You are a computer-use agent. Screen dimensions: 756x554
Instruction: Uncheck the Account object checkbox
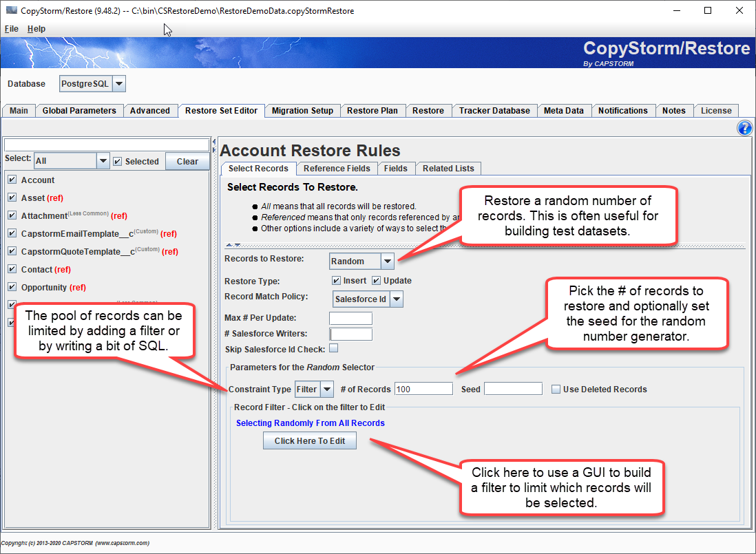coord(12,180)
